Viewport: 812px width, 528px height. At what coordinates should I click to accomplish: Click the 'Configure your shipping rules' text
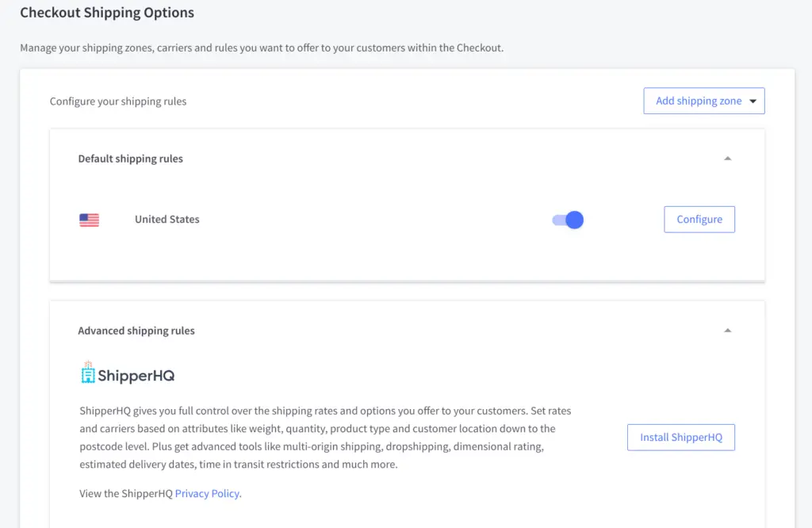(118, 101)
